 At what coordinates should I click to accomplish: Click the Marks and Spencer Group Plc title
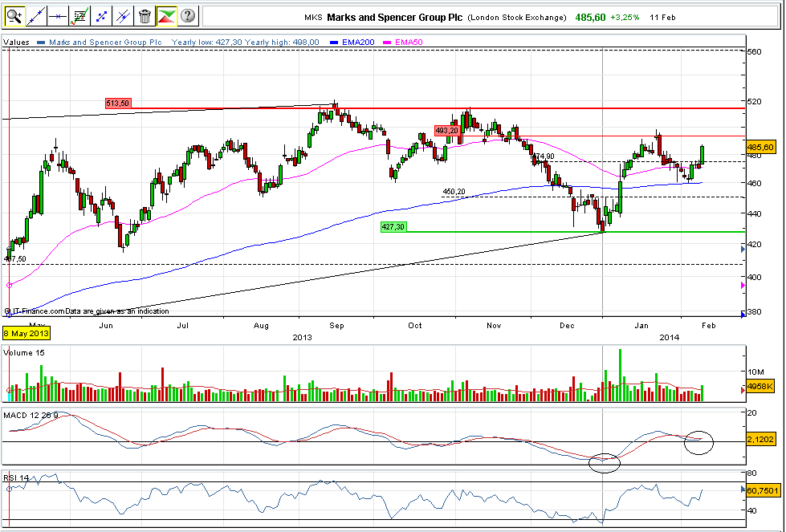(395, 18)
